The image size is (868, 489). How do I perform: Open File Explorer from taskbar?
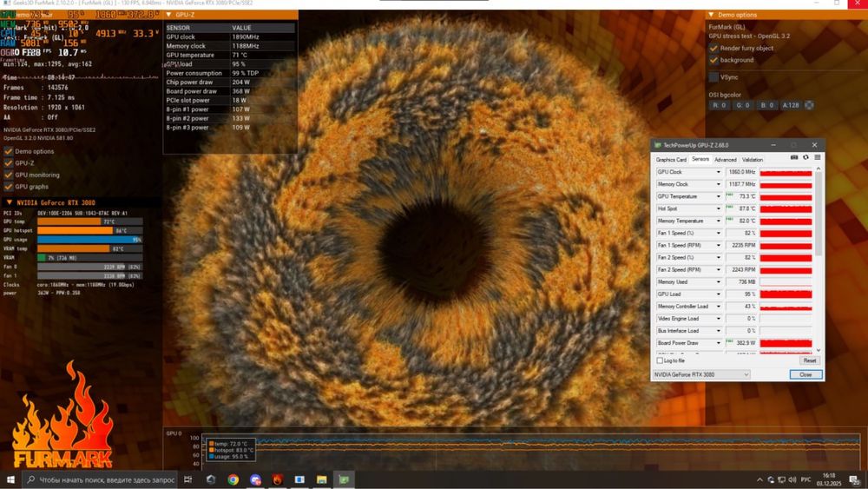click(x=322, y=479)
